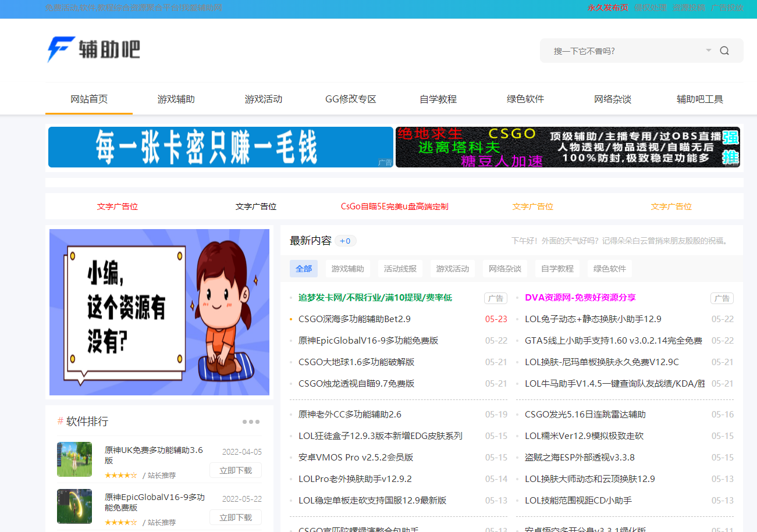Viewport: 757px width, 532px height.
Task: Open the 游戏活动 navigation menu
Action: pyautogui.click(x=264, y=99)
